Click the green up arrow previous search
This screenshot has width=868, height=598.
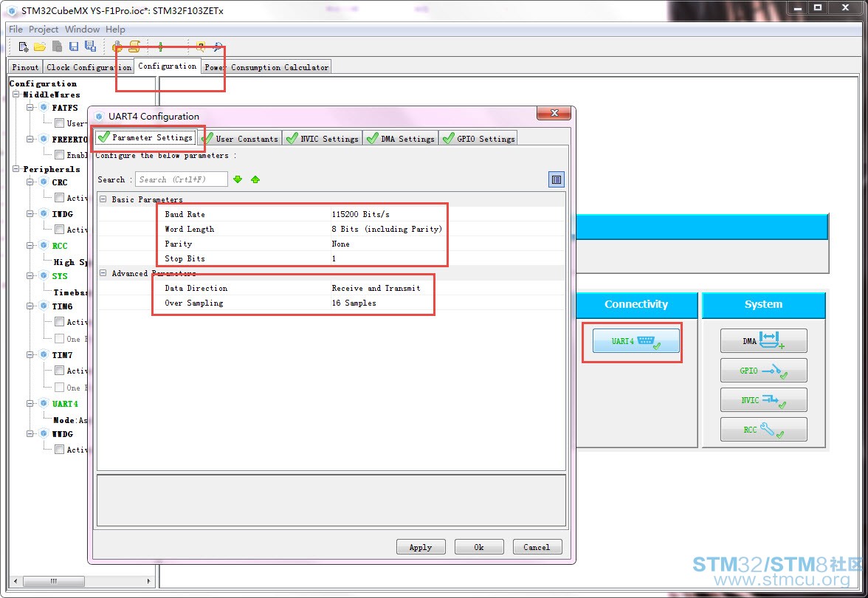click(255, 179)
